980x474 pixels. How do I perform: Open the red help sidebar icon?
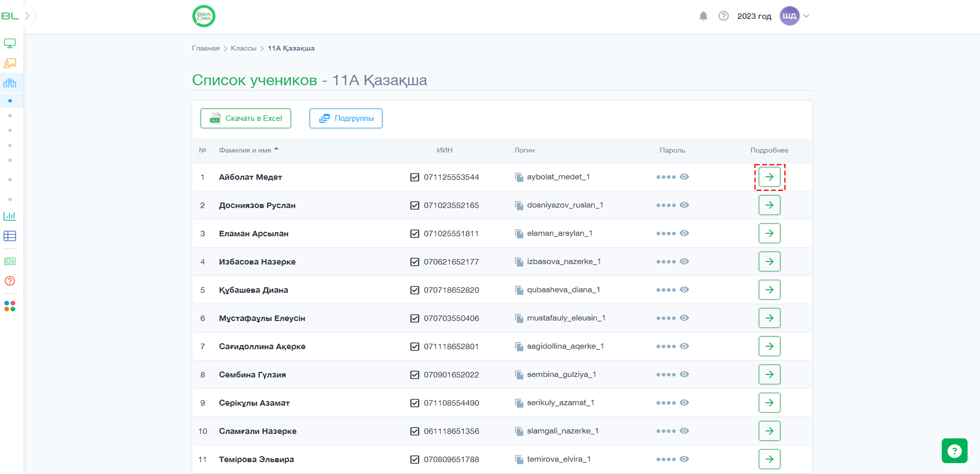point(9,281)
